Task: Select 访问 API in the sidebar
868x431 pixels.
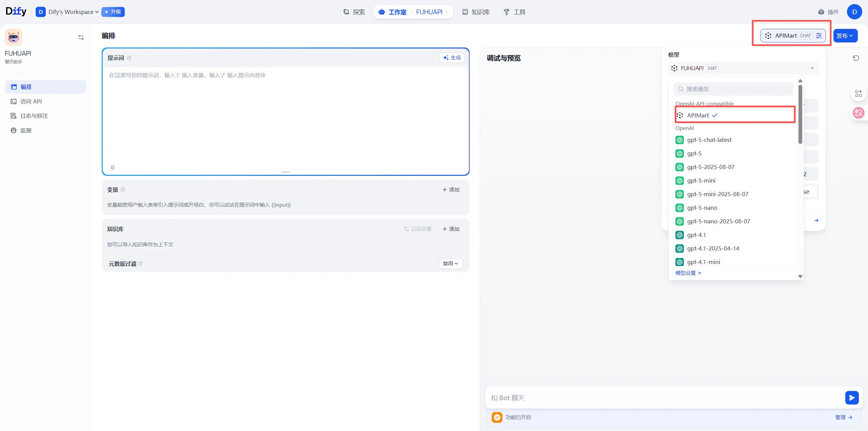Action: coord(45,101)
